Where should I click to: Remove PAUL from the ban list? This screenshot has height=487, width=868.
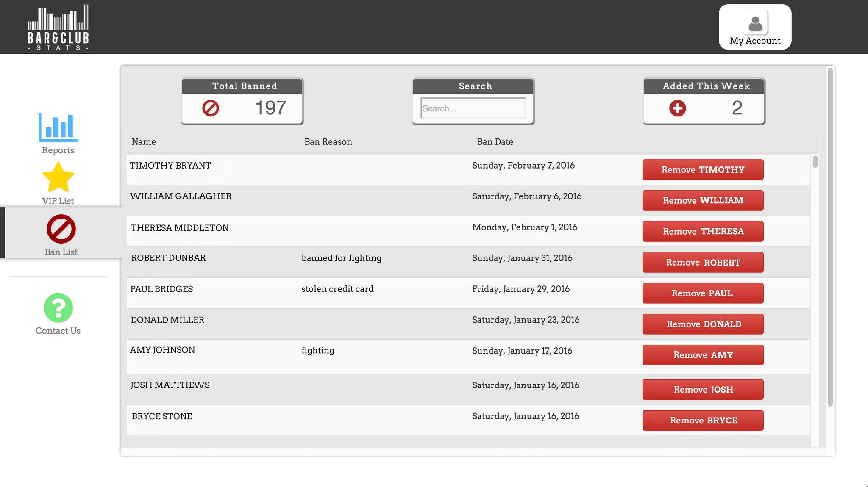[703, 293]
